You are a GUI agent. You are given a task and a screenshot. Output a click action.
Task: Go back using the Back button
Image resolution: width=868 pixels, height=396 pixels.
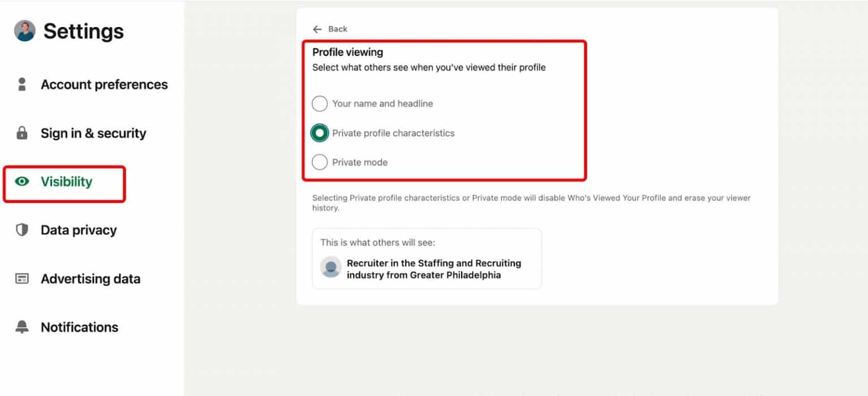coord(329,29)
